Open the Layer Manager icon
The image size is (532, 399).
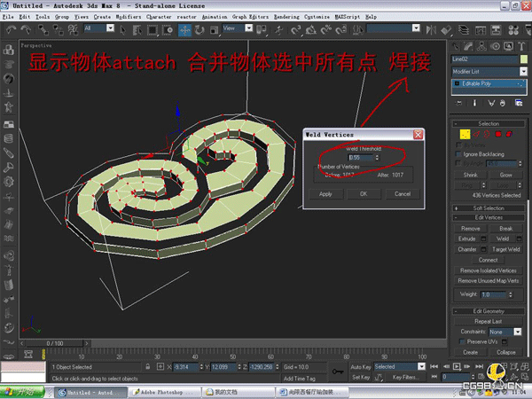pyautogui.click(x=464, y=30)
